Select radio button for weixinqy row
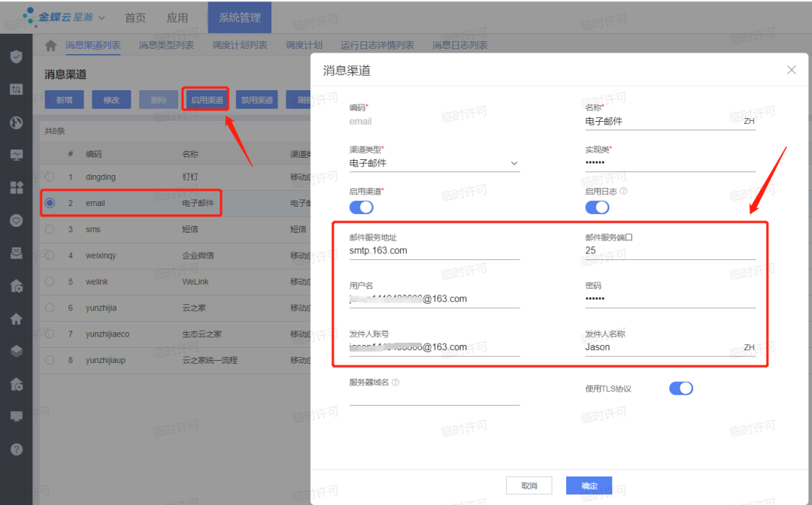Viewport: 812px width, 505px height. [x=50, y=255]
